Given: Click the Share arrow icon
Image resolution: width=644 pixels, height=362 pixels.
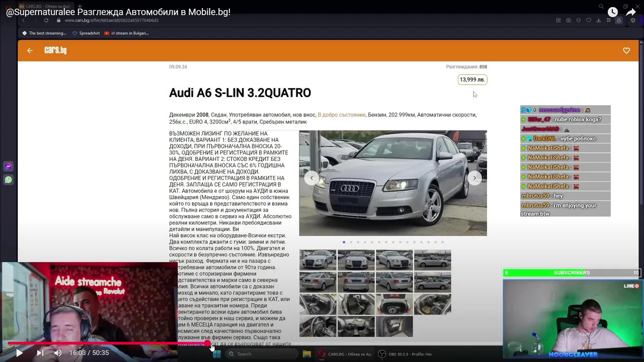Looking at the screenshot, I should (631, 12).
